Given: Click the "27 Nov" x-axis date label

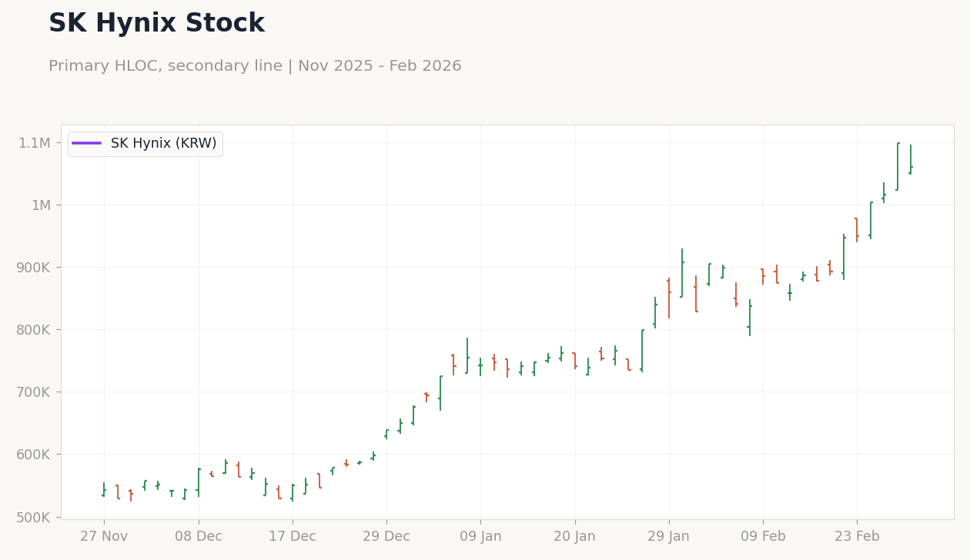Looking at the screenshot, I should [x=104, y=537].
